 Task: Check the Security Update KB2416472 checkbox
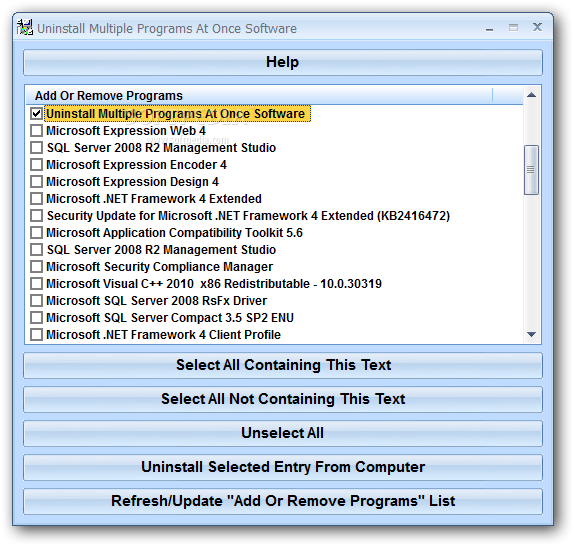[36, 216]
